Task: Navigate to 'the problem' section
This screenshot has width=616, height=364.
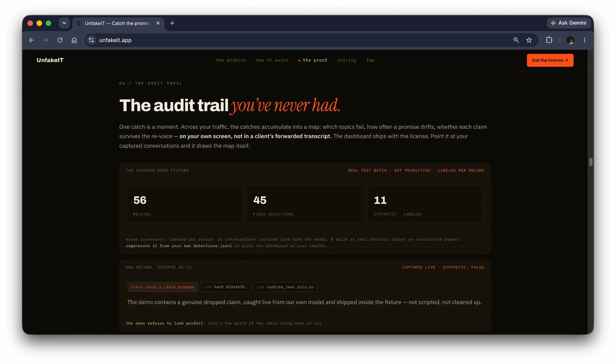Action: (231, 60)
